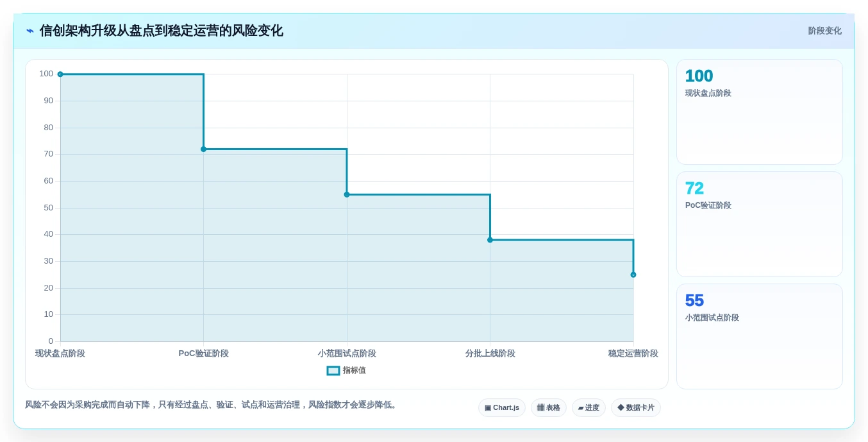
Task: Select the data point at 现状盘点阶段 value 100
Action: pyautogui.click(x=60, y=74)
